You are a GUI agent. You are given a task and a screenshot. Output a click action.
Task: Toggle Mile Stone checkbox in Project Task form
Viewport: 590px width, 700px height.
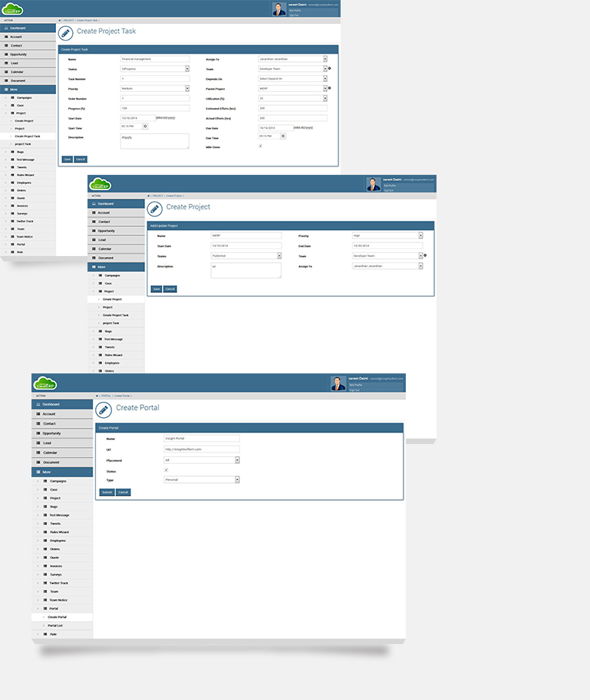tap(260, 146)
